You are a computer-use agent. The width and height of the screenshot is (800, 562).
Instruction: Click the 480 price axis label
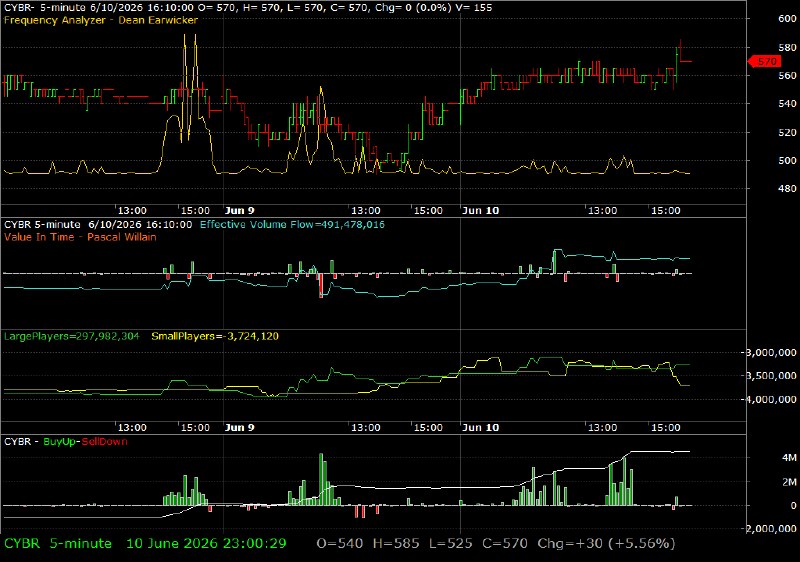click(x=787, y=189)
